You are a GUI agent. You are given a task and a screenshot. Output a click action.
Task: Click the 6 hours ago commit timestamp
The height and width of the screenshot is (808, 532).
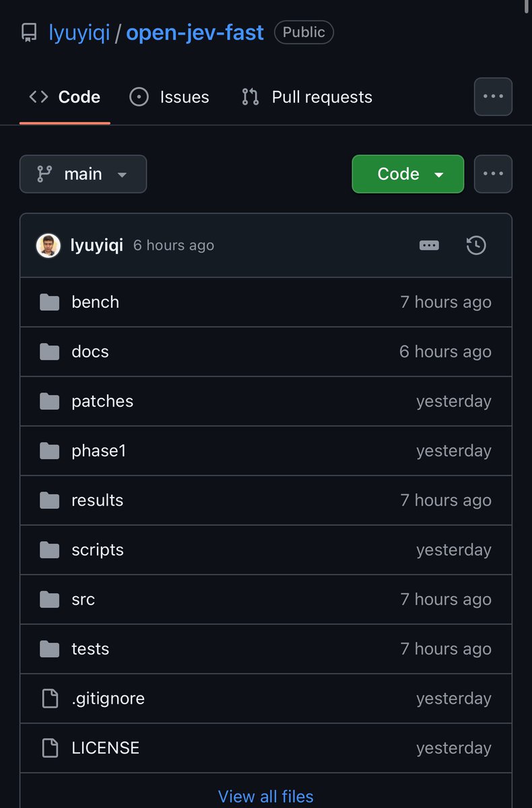174,246
